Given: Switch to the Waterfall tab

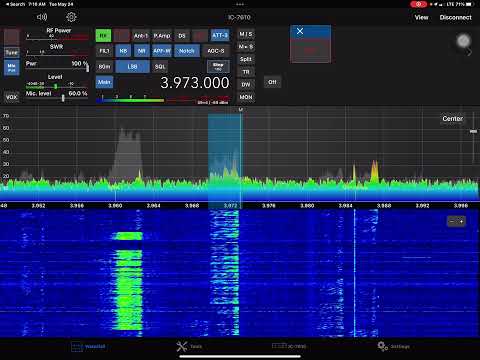Looking at the screenshot, I should [x=89, y=347].
